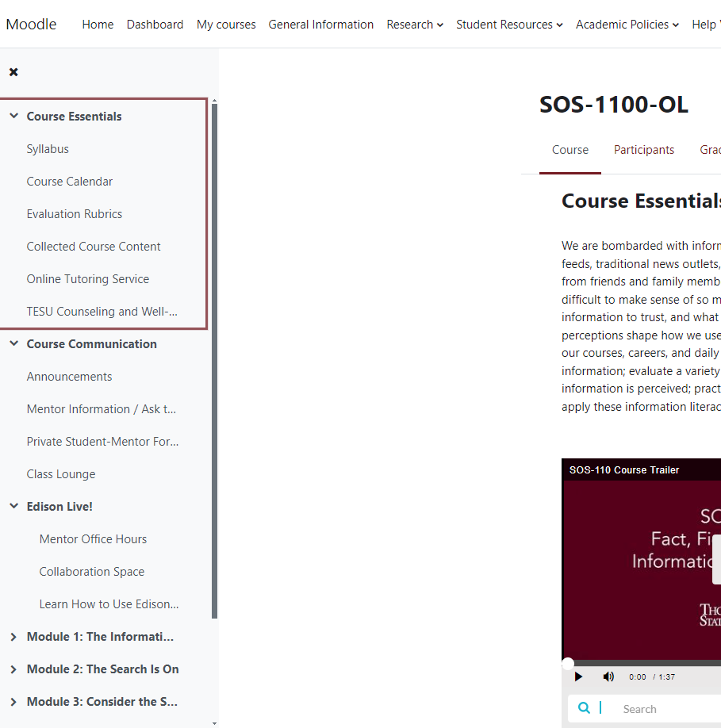Open the Research dropdown menu
721x728 pixels.
point(414,25)
